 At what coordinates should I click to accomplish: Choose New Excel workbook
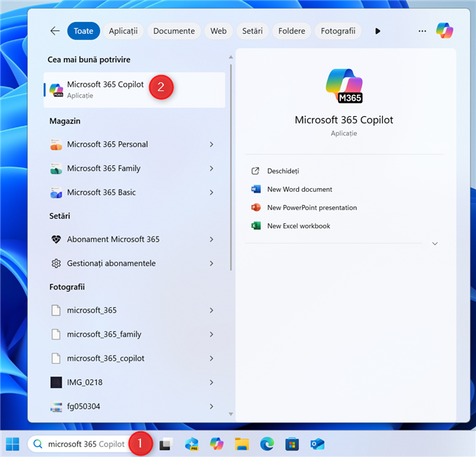pos(290,226)
